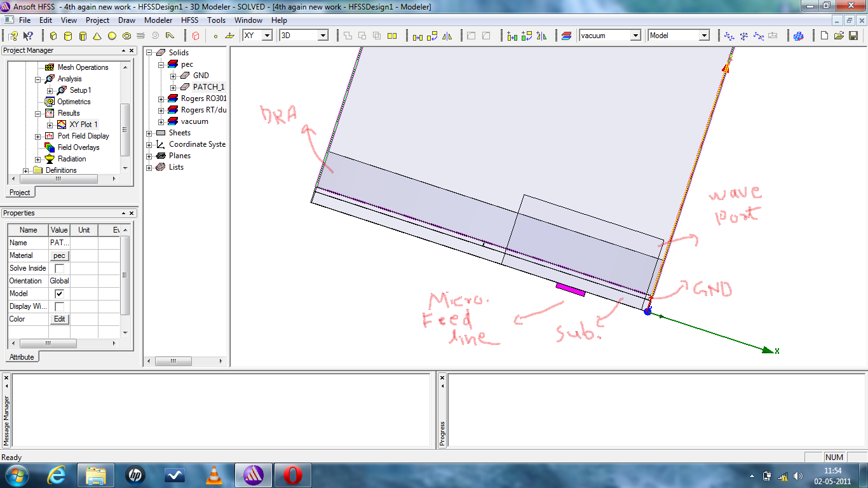Expand the Sheets tree node

pyautogui.click(x=149, y=133)
